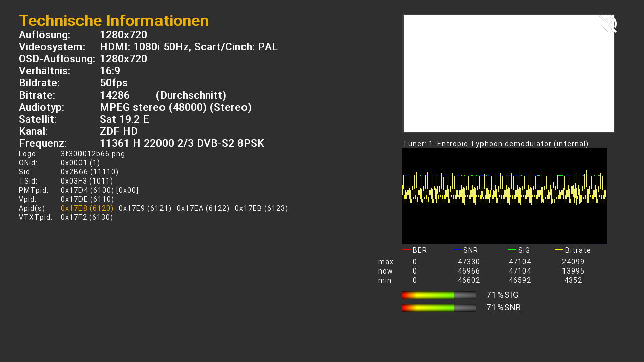Viewport: 644px width, 362px height.
Task: Click the SIG signal strength bar
Action: pyautogui.click(x=439, y=295)
